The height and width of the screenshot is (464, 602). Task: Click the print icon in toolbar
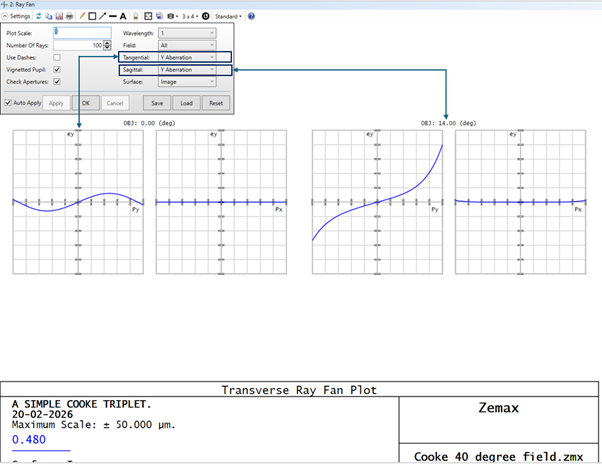70,17
